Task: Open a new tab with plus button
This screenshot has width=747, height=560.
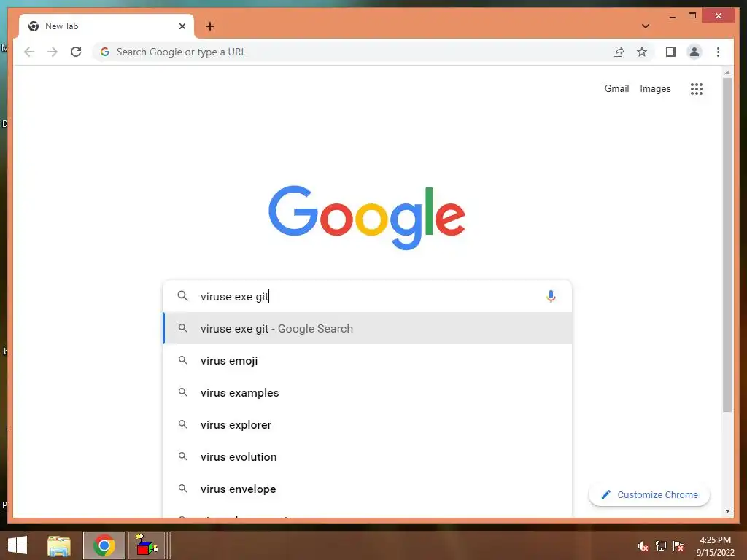Action: (x=209, y=26)
